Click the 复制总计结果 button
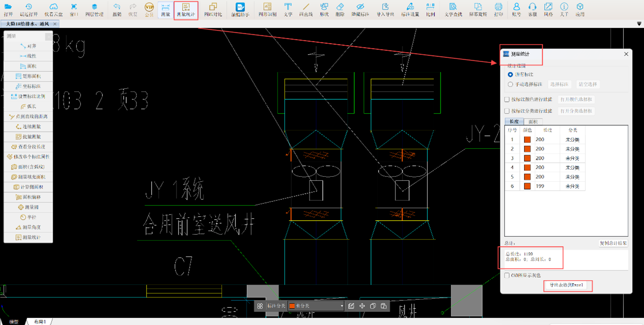 613,243
